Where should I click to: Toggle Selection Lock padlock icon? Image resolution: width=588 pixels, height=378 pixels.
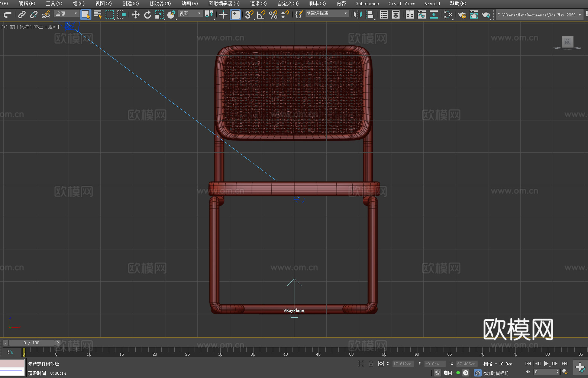371,364
